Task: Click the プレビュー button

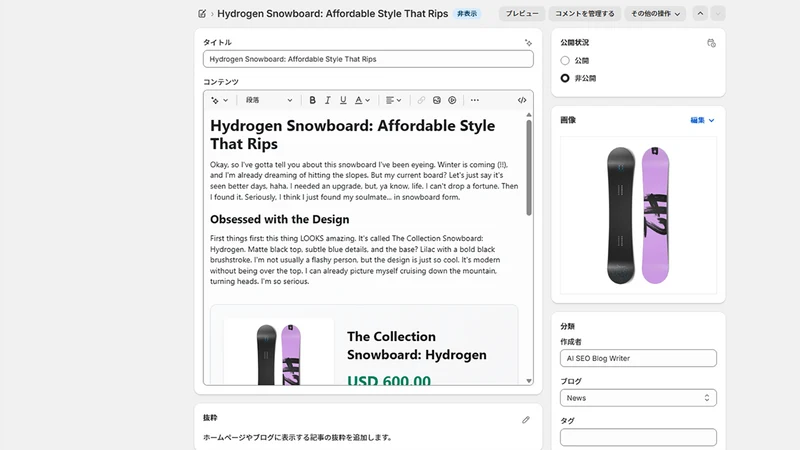Action: click(x=521, y=14)
